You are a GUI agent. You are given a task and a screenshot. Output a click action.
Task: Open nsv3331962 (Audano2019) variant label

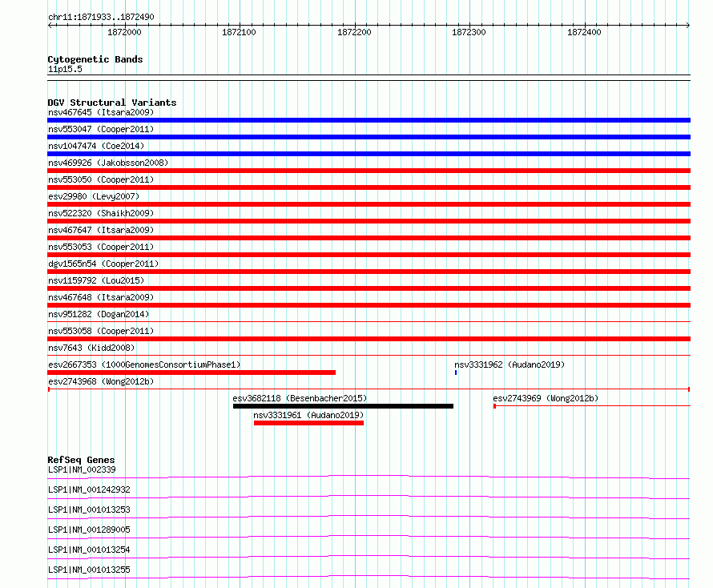click(x=510, y=364)
